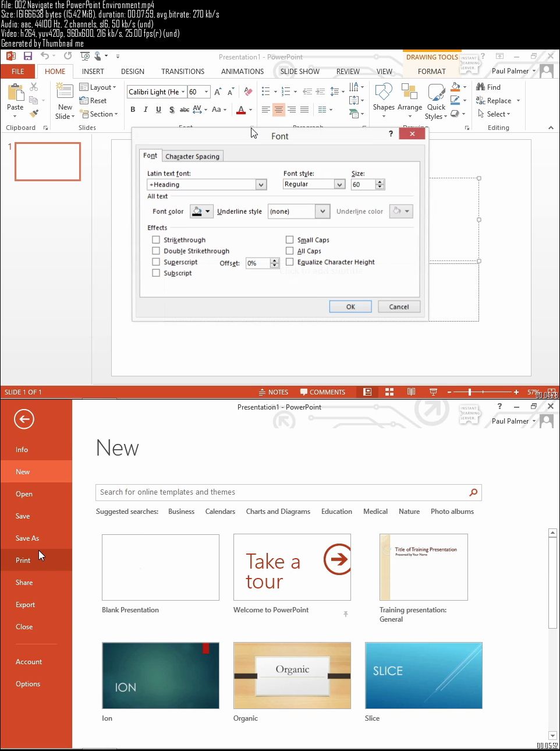
Task: Enable the Strikethrough checkbox
Action: [x=155, y=239]
